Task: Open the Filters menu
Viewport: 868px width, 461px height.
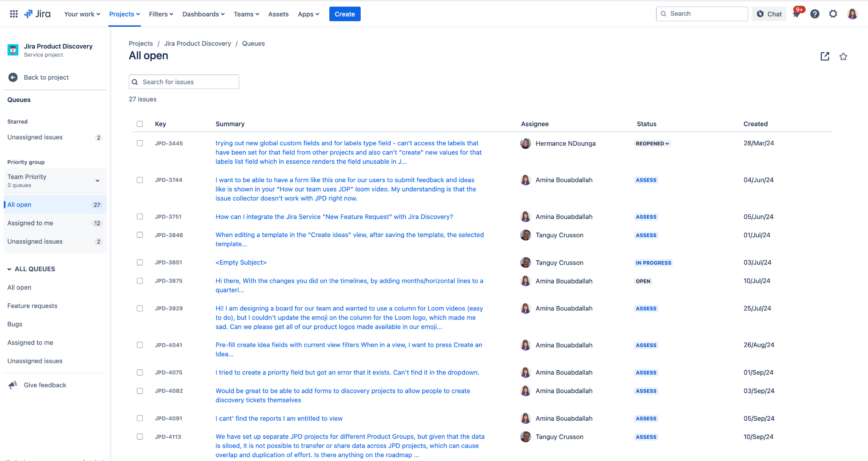Action: click(x=161, y=14)
